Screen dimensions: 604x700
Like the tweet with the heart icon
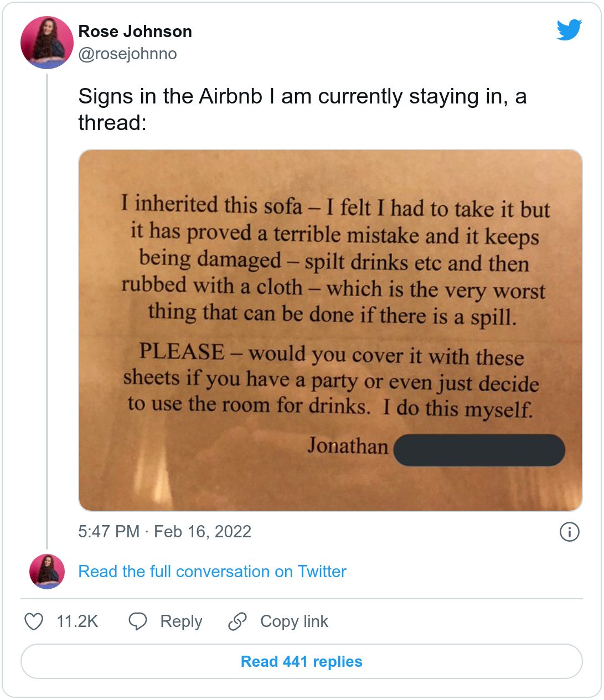pos(34,621)
